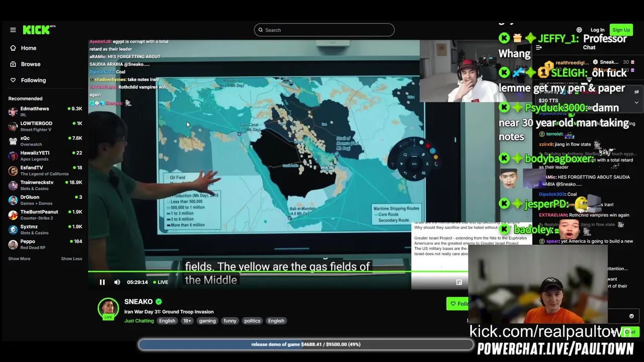Click the release demo donation goal bar

(x=306, y=344)
